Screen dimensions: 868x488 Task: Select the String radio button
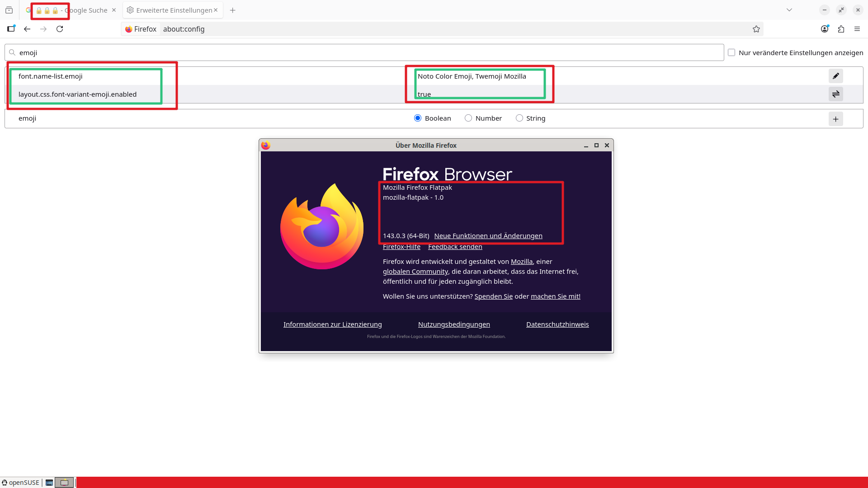519,118
